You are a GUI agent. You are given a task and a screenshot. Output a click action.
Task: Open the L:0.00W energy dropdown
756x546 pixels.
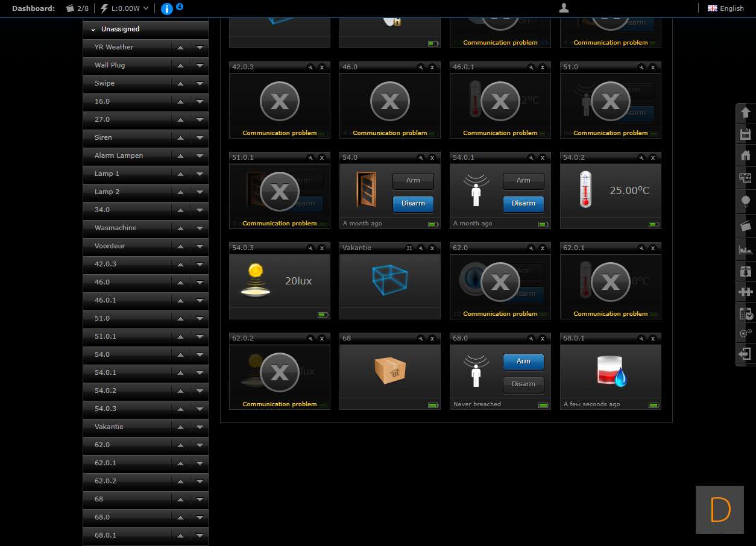pyautogui.click(x=125, y=8)
